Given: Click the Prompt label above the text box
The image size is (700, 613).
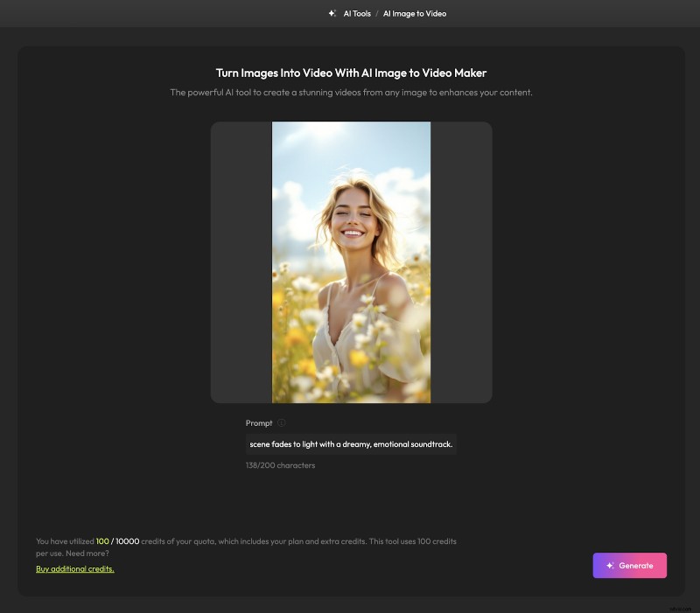Looking at the screenshot, I should tap(260, 422).
